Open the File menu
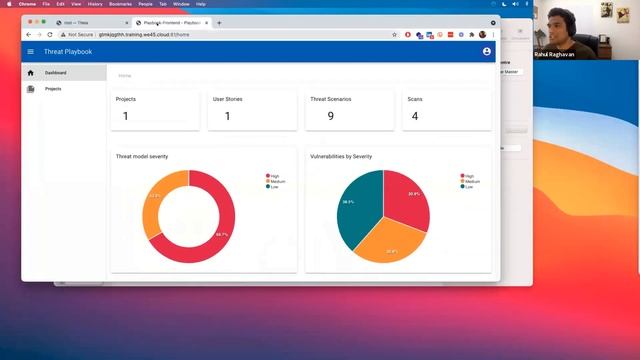 click(x=46, y=4)
